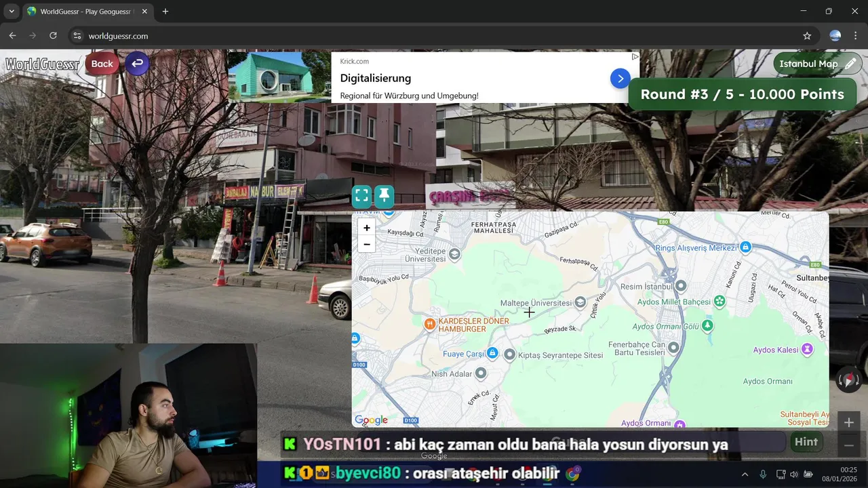Zoom in on the guess map
868x488 pixels.
(366, 228)
